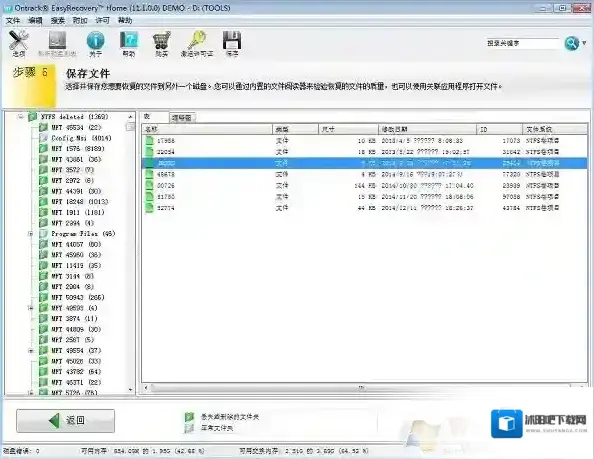
Task: Select MFT 50943 (266) folder
Action: 78,297
